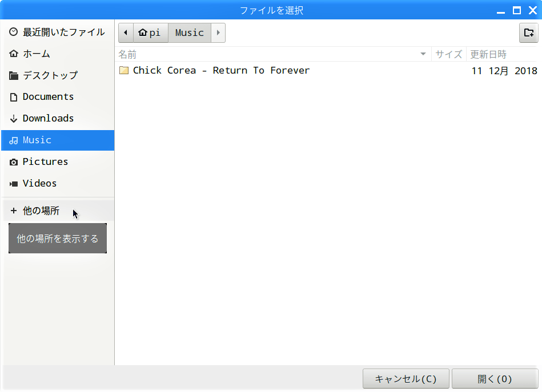Create a new folder with the top-right icon
The width and height of the screenshot is (542, 392).
click(528, 33)
